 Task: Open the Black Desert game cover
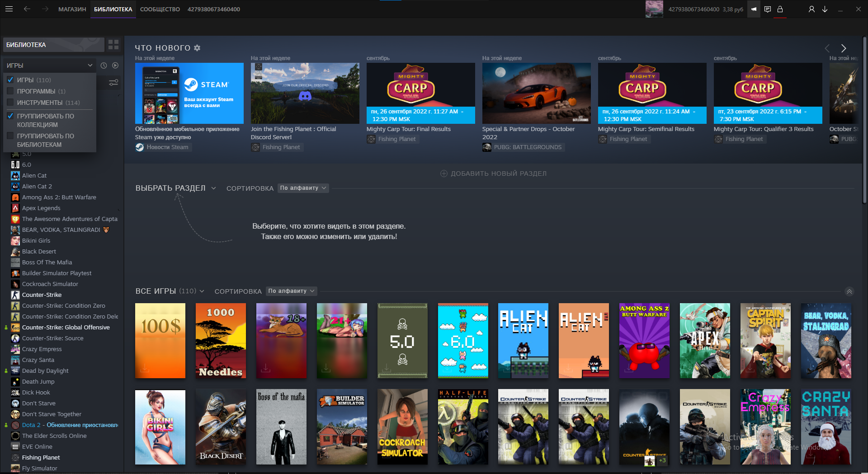point(221,427)
